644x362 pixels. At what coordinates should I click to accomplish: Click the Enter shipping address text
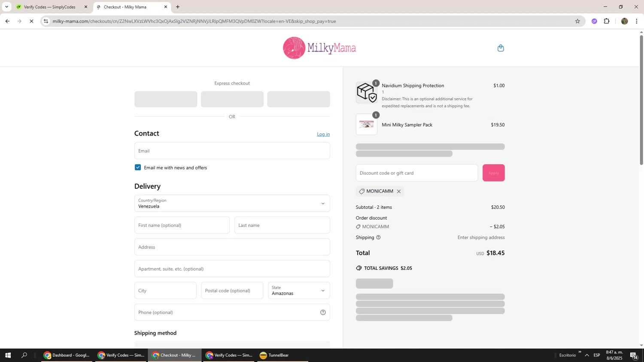point(481,237)
